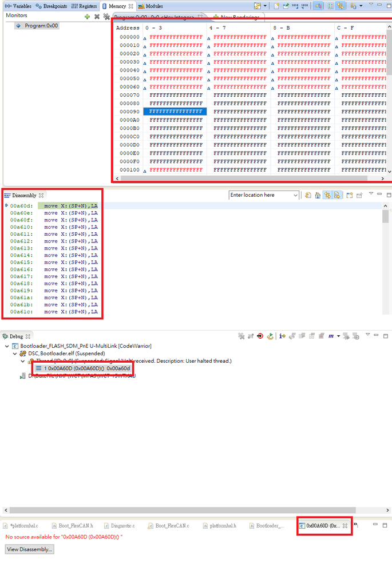Click the Remove All Terminated Launches icon in Debug
The width and height of the screenshot is (392, 571).
coord(241,336)
